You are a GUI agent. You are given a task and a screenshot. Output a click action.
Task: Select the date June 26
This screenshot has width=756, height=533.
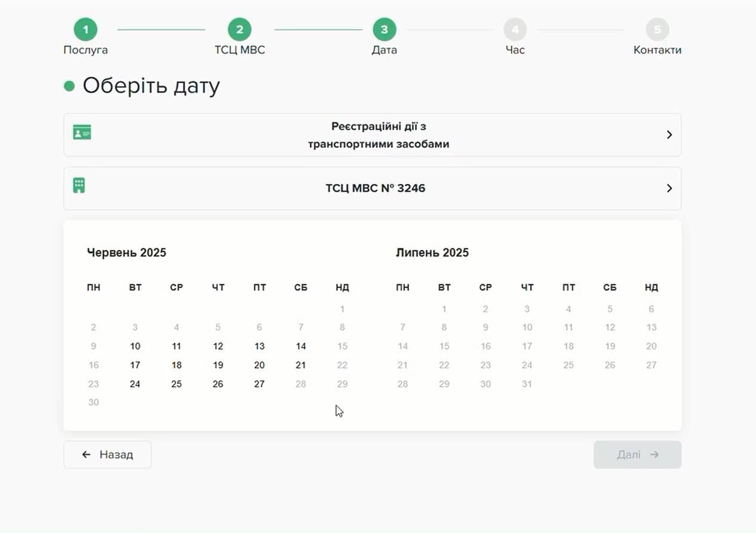click(218, 384)
